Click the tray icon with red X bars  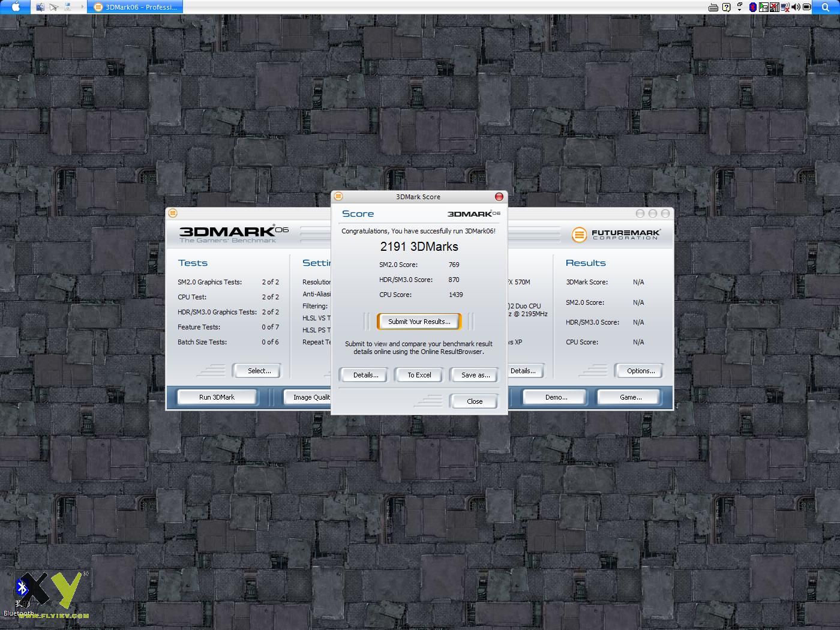tap(775, 7)
